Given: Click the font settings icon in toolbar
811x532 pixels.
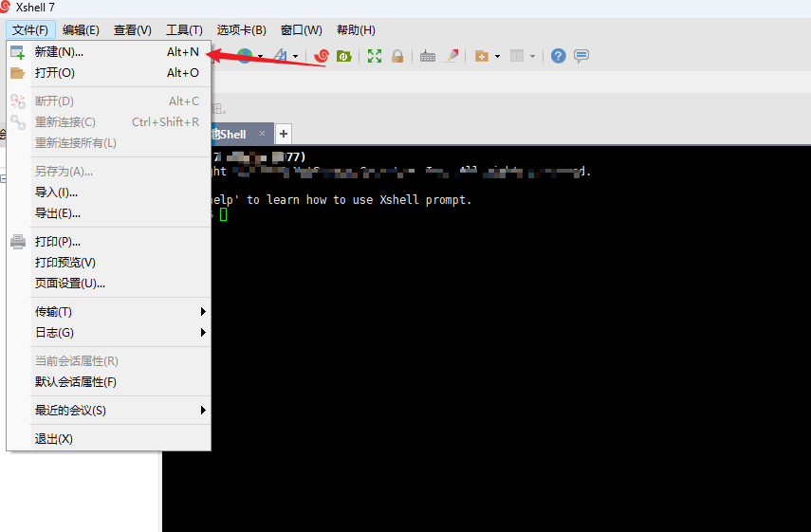Looking at the screenshot, I should (x=280, y=55).
